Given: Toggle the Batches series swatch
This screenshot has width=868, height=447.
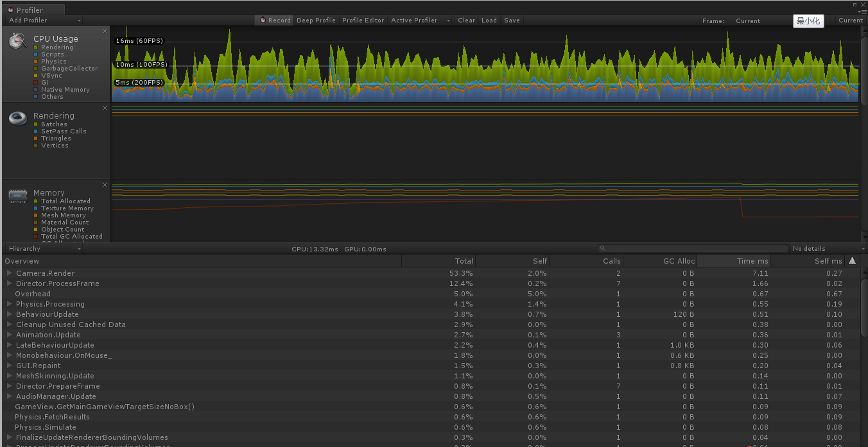Looking at the screenshot, I should tap(36, 124).
